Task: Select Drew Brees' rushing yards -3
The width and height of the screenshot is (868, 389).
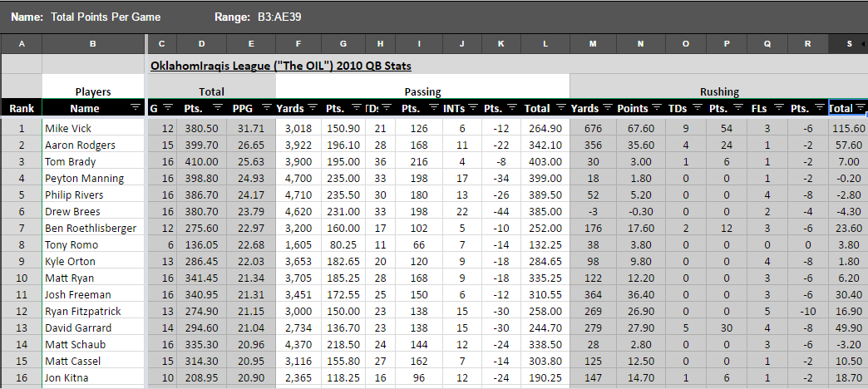Action: [x=593, y=211]
